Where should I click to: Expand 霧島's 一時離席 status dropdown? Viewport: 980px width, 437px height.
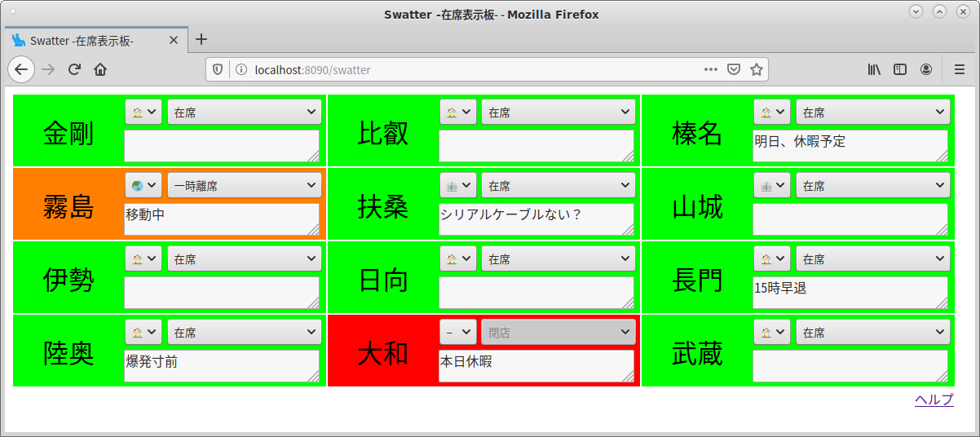click(x=245, y=186)
